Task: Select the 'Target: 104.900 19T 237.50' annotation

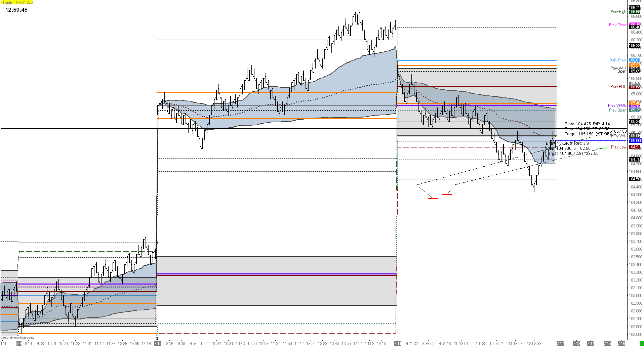Action: pyautogui.click(x=572, y=154)
